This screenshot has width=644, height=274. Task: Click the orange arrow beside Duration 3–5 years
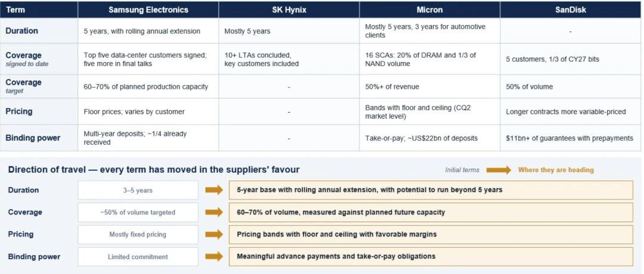click(214, 190)
